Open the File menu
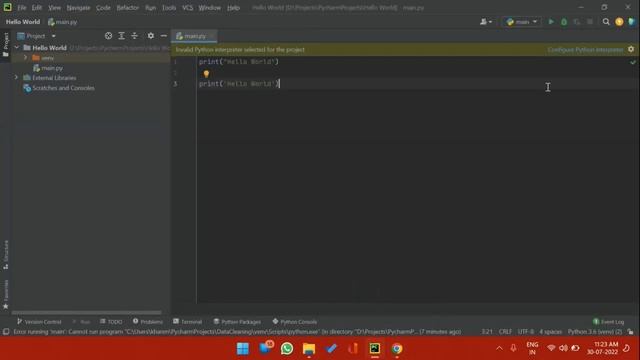The height and width of the screenshot is (360, 640). [x=22, y=8]
